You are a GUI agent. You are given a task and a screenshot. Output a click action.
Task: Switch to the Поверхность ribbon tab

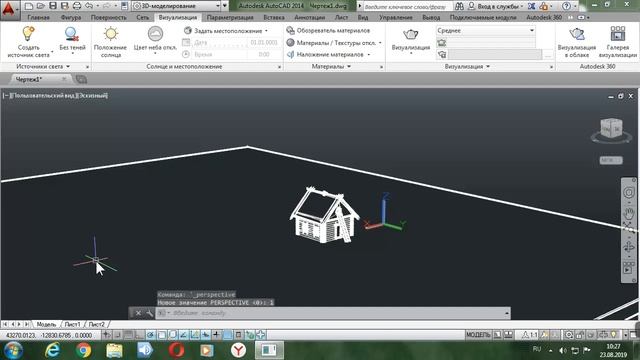pos(109,18)
